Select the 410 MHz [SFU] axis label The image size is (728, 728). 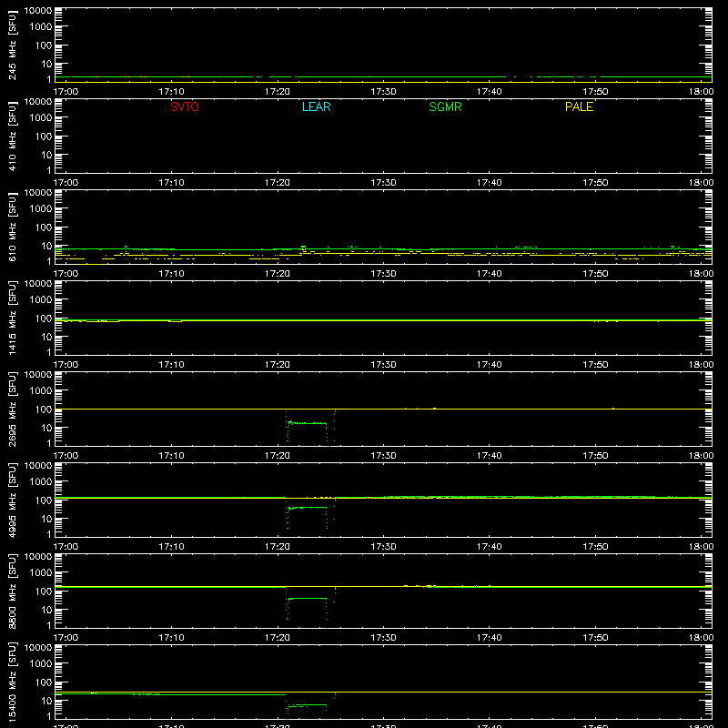tap(12, 136)
